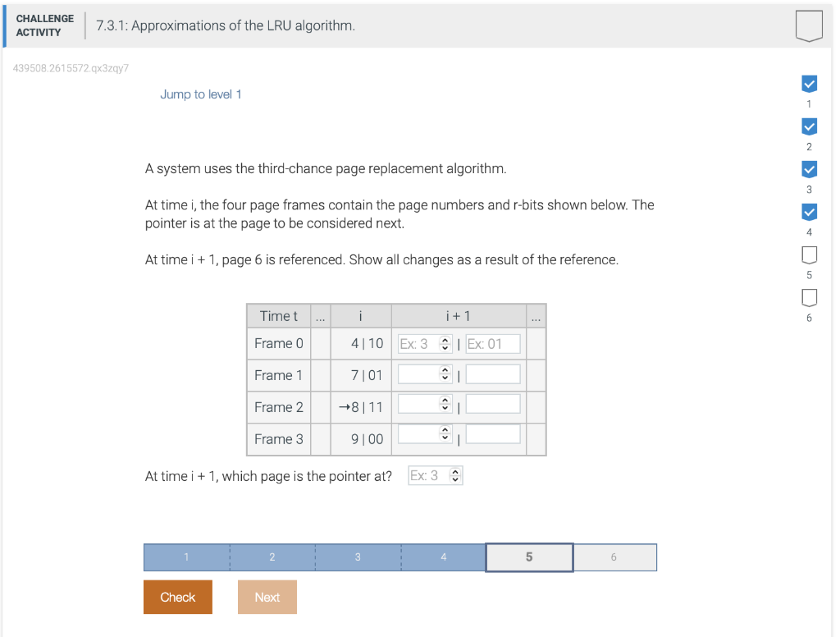The image size is (840, 637).
Task: Click the stepper on Frame 1 page input
Action: coord(445,373)
